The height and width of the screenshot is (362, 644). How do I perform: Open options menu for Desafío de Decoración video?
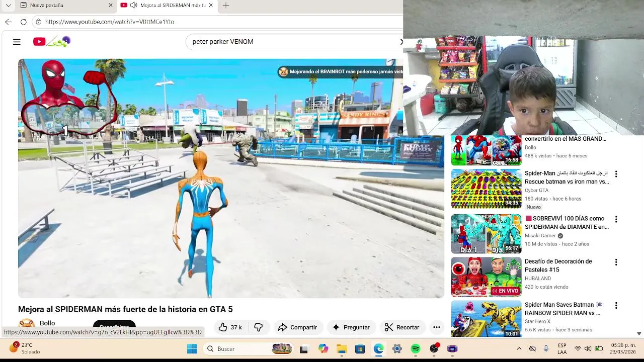tap(616, 262)
